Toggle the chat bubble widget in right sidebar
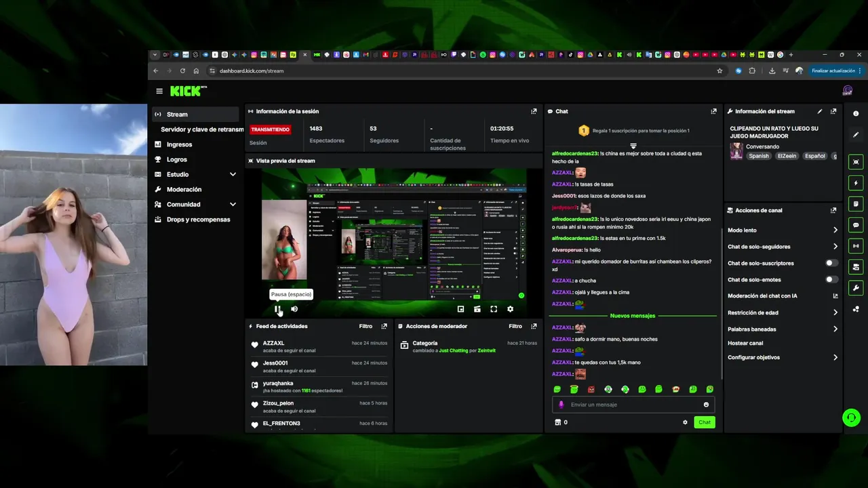Screen dimensions: 868x488 click(x=856, y=225)
